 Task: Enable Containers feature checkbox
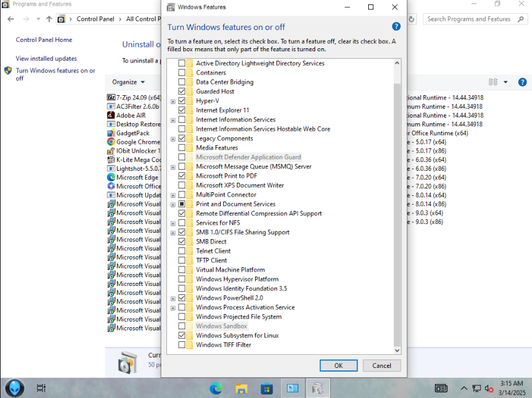pos(181,73)
